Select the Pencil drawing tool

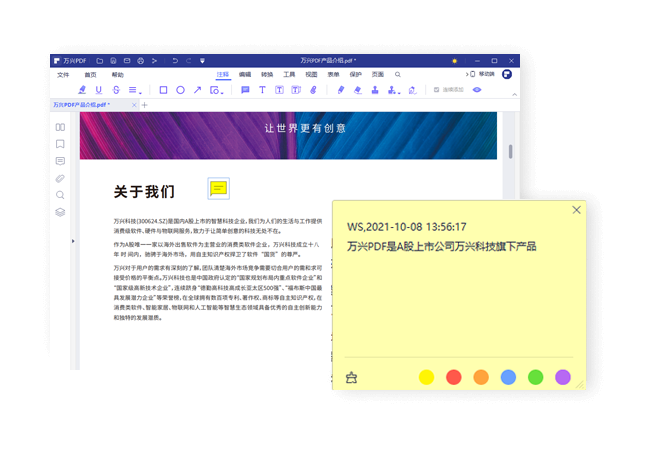tap(341, 90)
